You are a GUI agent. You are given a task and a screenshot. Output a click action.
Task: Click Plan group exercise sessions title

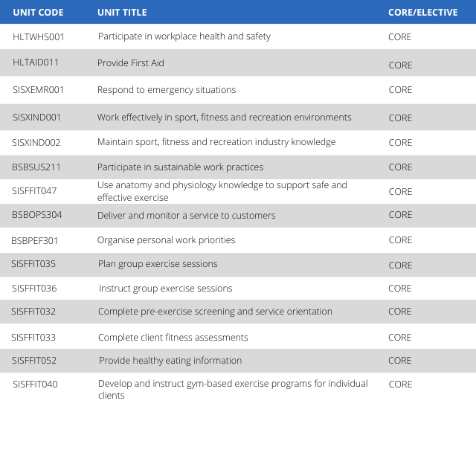(x=158, y=264)
